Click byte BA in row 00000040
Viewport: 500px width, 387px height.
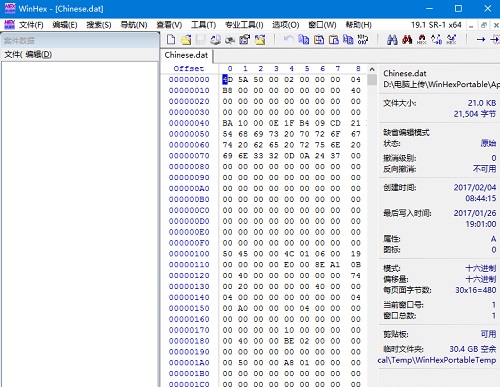point(228,123)
